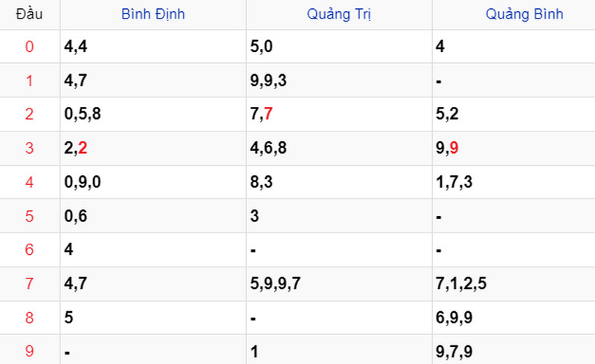Click Quảng Bình cell showing 1,7,3
595x364 pixels.
click(x=454, y=182)
